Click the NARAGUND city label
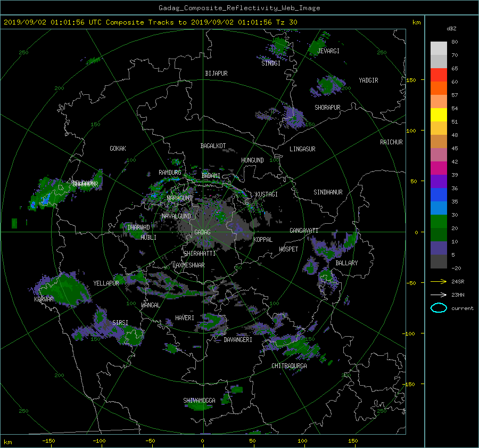 tap(180, 198)
